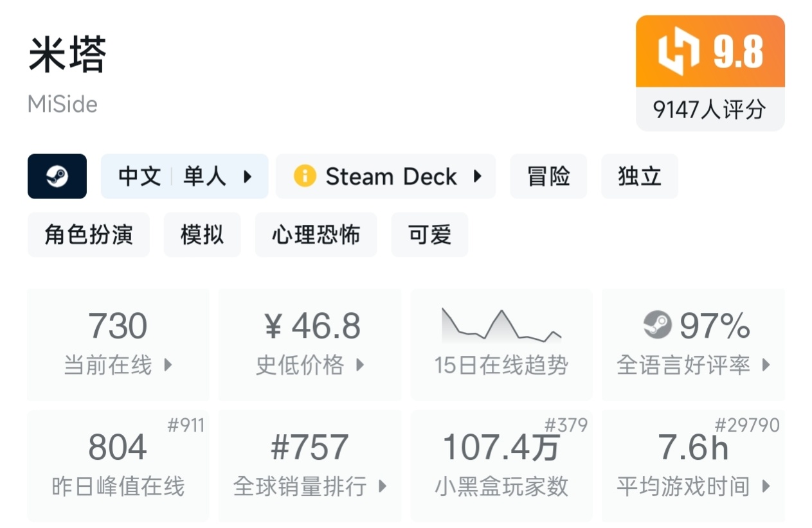Expand the 全语言好评率 arrow

(766, 365)
